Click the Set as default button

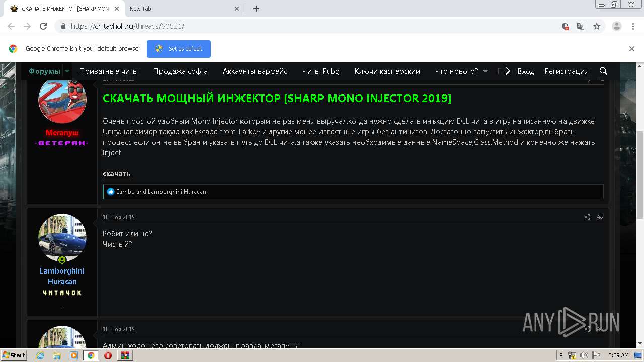[179, 49]
